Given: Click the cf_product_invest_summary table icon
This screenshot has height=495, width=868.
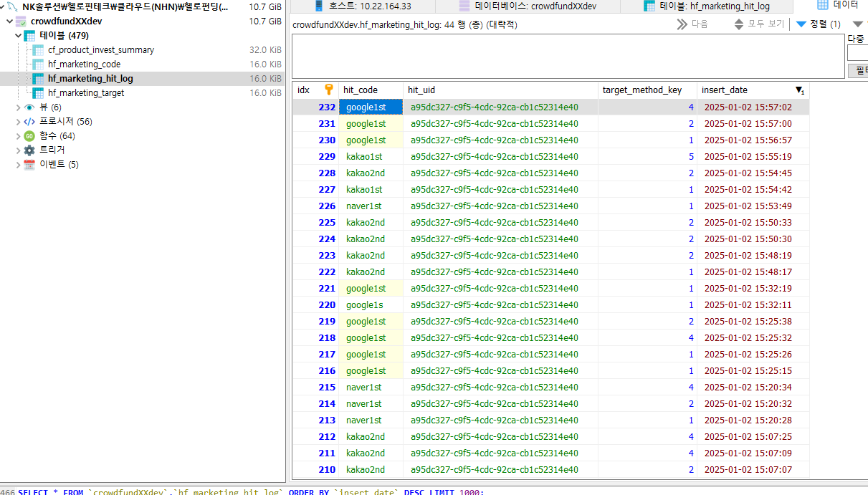Looking at the screenshot, I should [x=39, y=50].
